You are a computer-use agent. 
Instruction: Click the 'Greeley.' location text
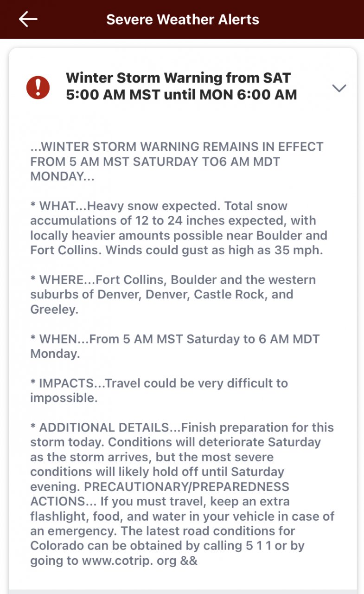[54, 310]
